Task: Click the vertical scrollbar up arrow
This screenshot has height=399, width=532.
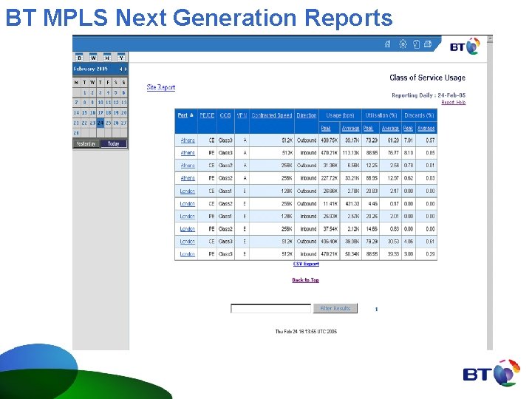Action: [x=490, y=39]
